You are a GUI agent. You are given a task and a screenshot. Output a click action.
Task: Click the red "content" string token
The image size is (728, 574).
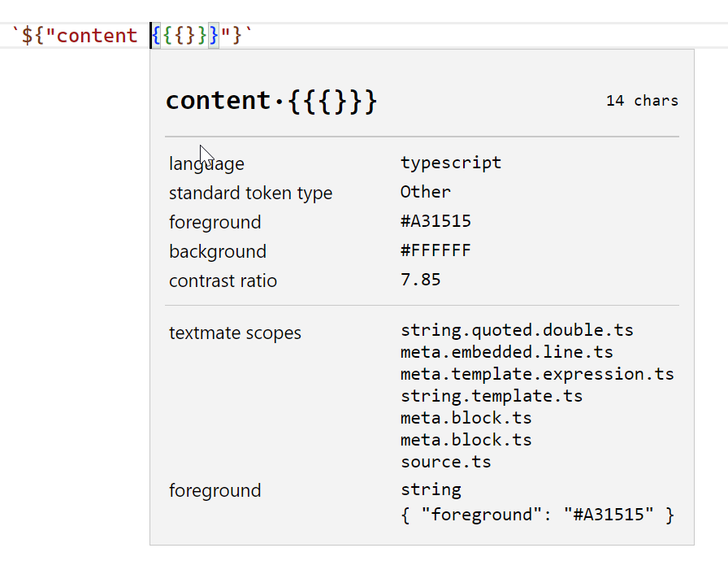point(97,35)
